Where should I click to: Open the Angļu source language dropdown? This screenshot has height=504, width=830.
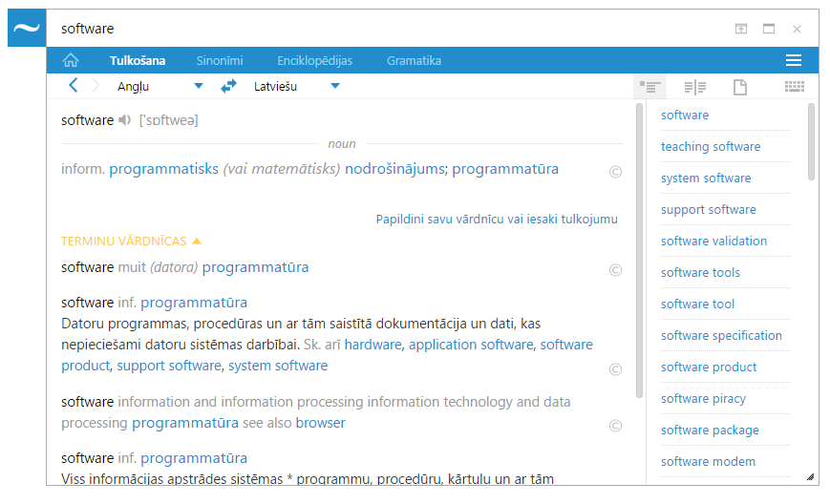click(199, 86)
